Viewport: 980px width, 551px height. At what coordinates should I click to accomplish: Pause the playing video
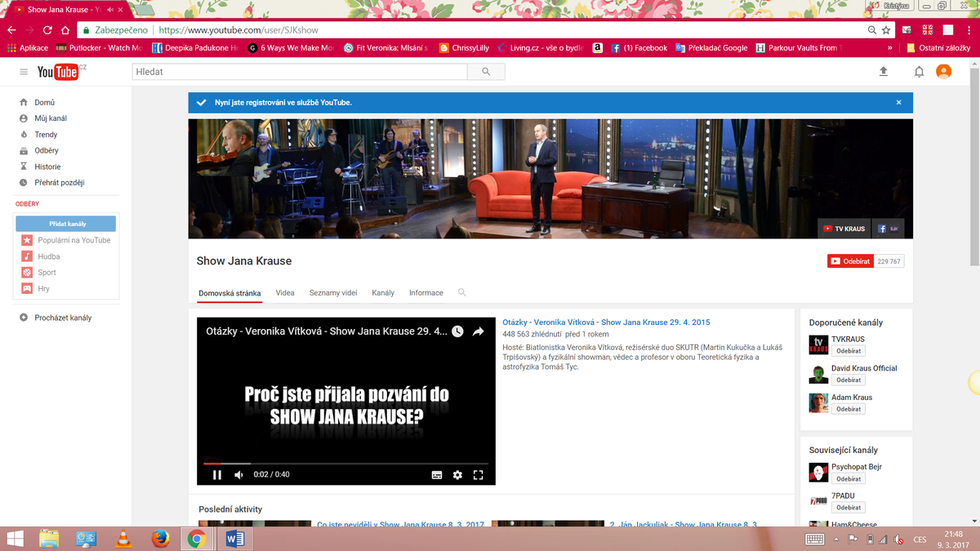[x=217, y=474]
